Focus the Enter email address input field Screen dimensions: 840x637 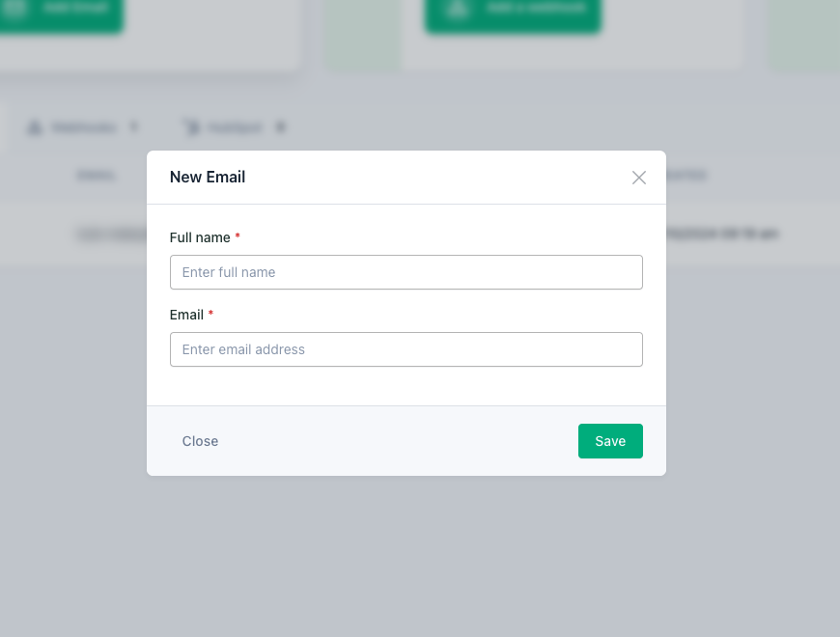[x=406, y=349]
